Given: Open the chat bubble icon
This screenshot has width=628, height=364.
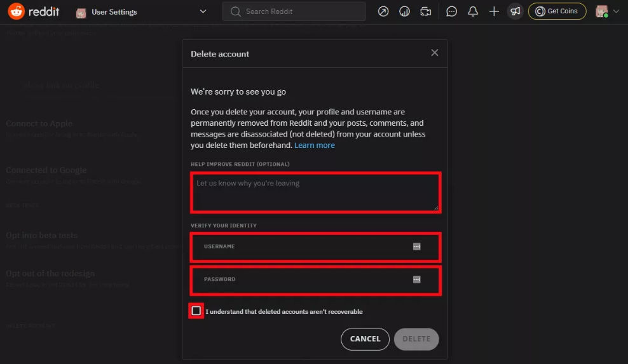Looking at the screenshot, I should pyautogui.click(x=452, y=11).
